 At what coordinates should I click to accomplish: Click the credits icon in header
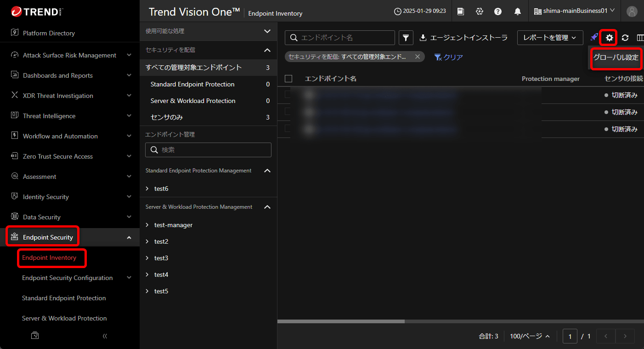pos(480,11)
